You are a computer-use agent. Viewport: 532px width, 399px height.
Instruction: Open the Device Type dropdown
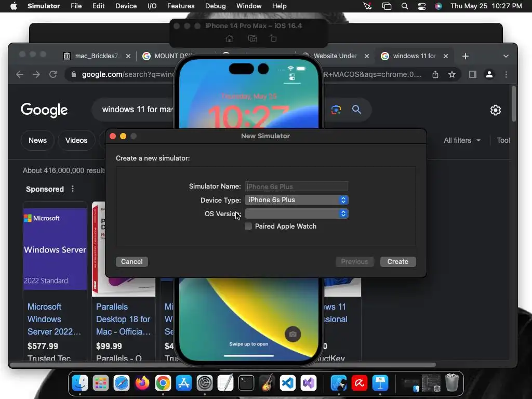tap(297, 200)
